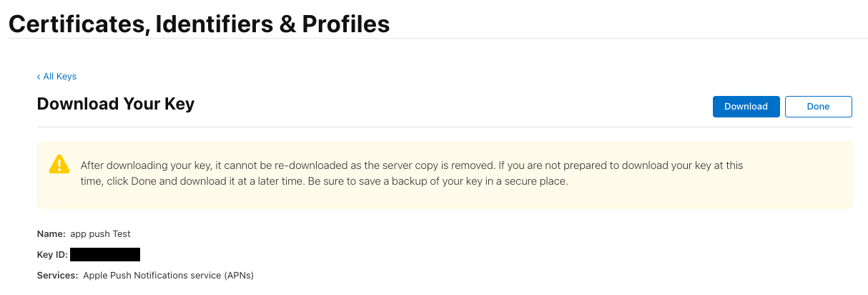Click the Services label
Screen dimensions: 868x295
point(57,275)
